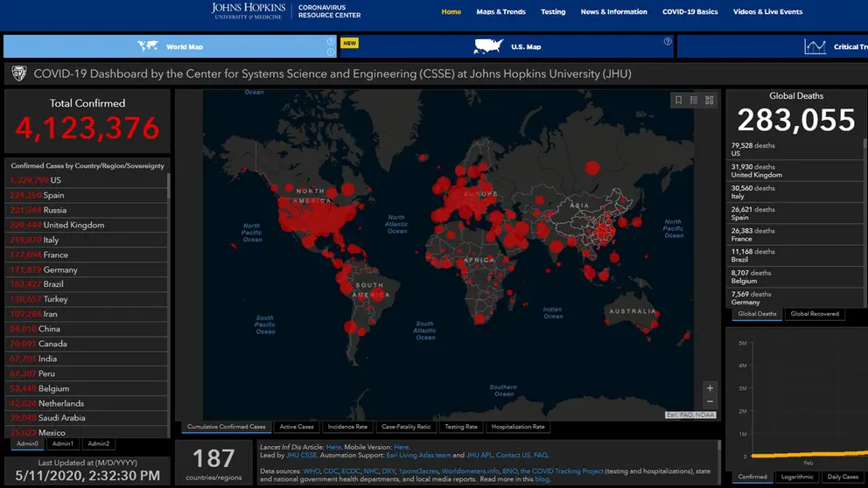Open News & Information menu
Image resolution: width=868 pixels, height=488 pixels.
point(614,11)
